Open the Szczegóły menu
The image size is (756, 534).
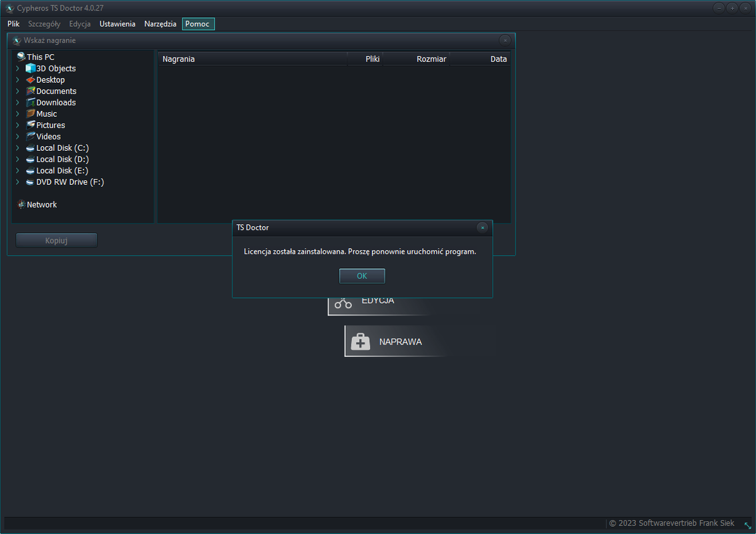(x=44, y=23)
